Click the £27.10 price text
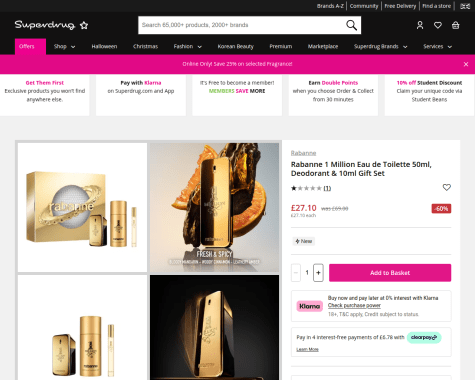 tap(303, 208)
